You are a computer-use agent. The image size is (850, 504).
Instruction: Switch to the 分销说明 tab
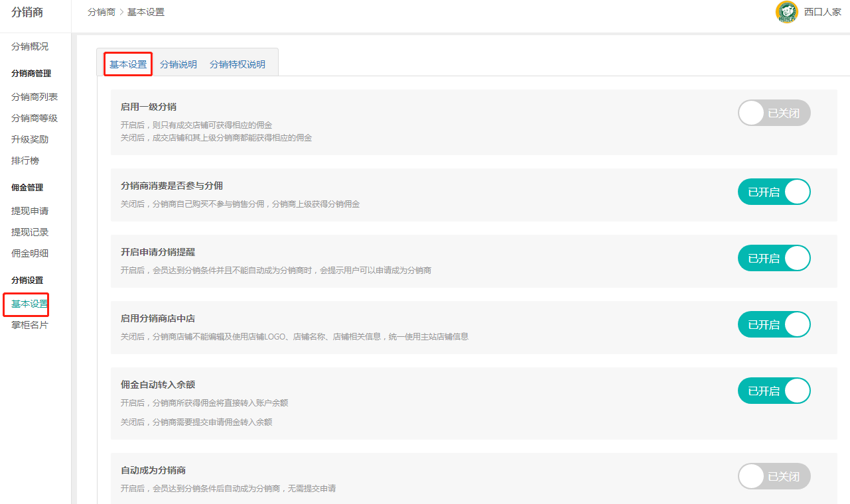tap(178, 64)
